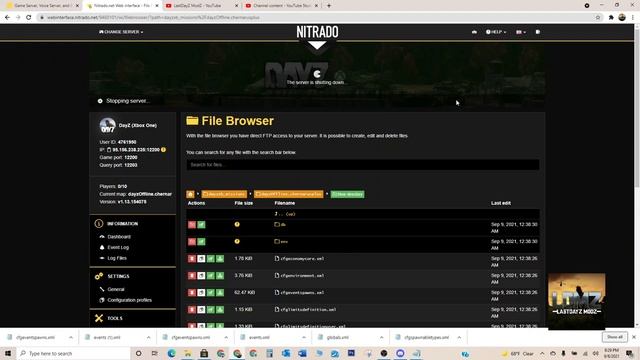Click the file size help icon for db
This screenshot has width=640, height=360.
237,224
